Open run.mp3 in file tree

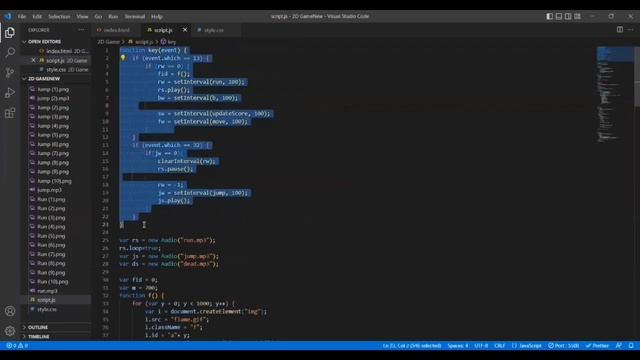click(47, 291)
